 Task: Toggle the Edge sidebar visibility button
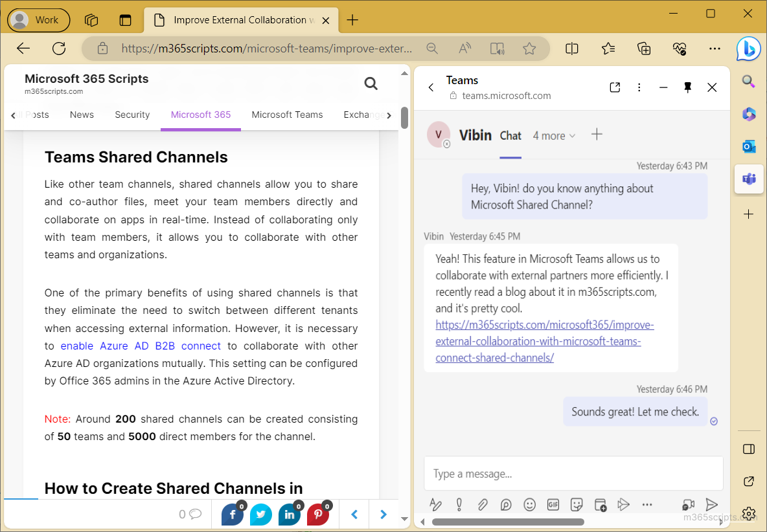pyautogui.click(x=749, y=449)
